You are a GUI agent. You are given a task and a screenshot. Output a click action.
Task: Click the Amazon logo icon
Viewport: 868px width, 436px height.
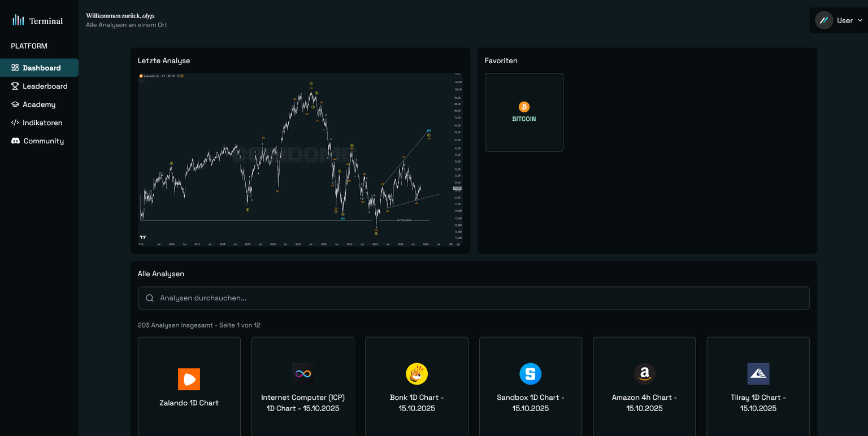pos(644,374)
